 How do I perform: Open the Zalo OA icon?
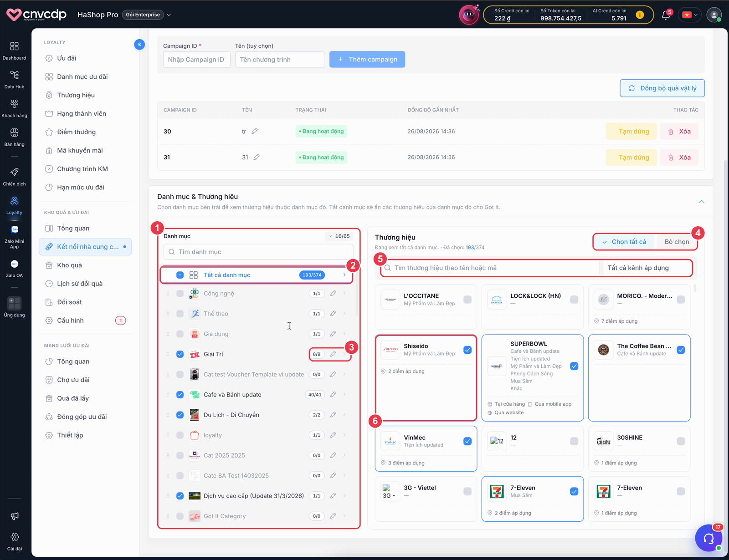[14, 264]
